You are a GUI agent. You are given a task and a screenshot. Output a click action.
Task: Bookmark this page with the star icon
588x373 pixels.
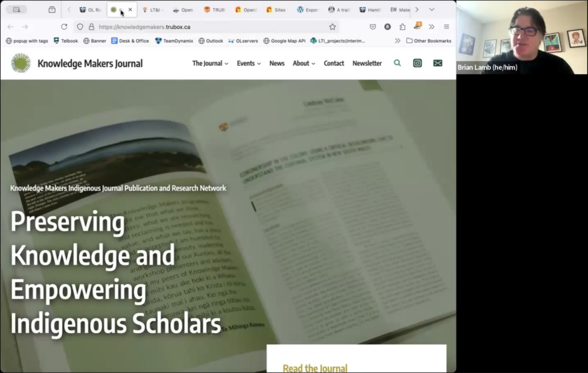(x=332, y=26)
